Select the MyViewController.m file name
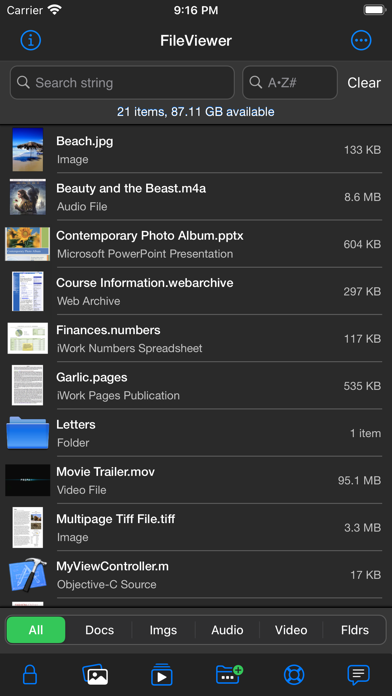 coord(112,566)
